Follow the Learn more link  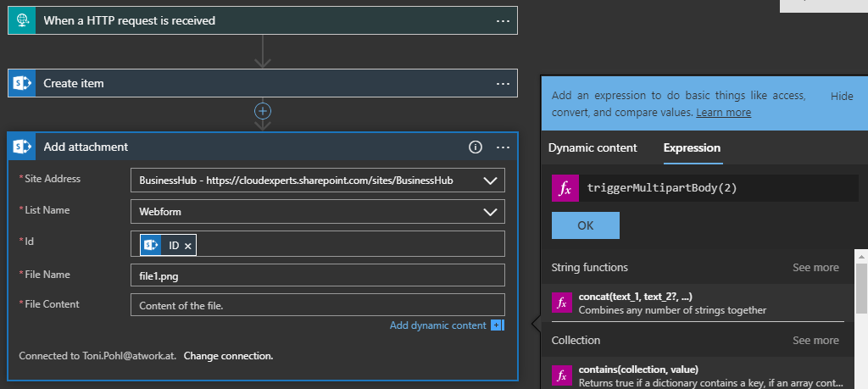tap(723, 112)
